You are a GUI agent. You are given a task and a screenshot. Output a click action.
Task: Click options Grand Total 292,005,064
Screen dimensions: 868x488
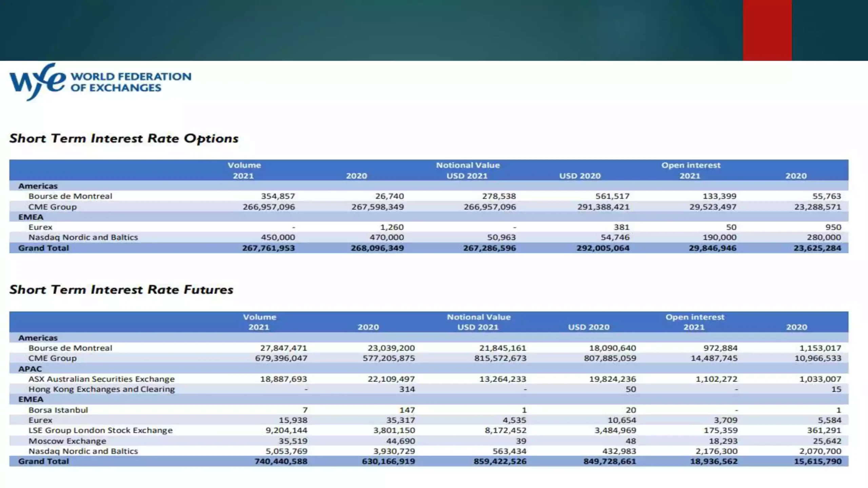tap(603, 248)
